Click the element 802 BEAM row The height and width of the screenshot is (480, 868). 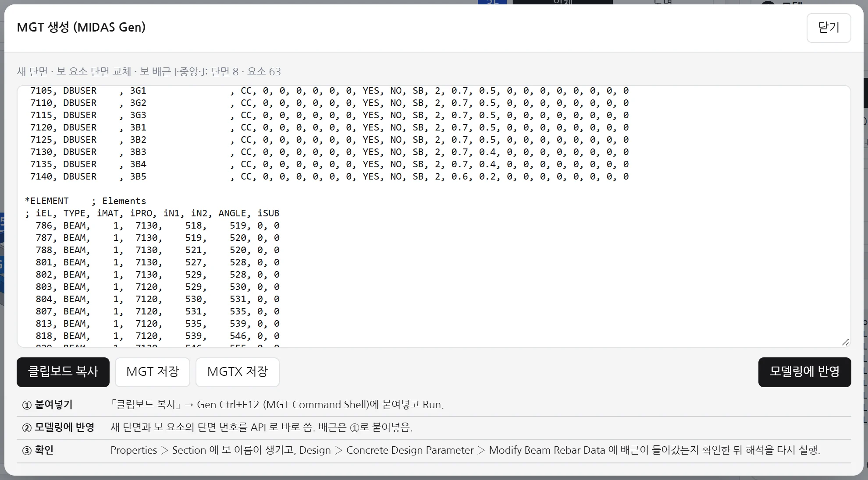pos(157,275)
